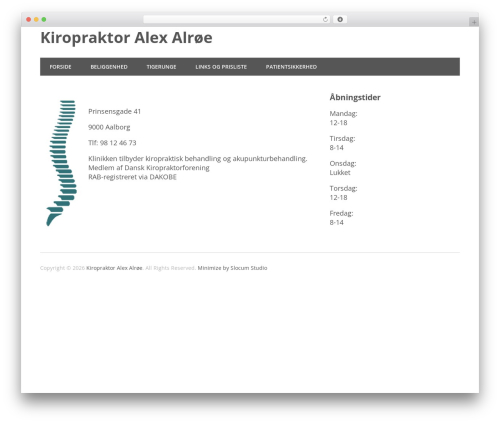This screenshot has height=423, width=500.
Task: Click the Torsdag: label
Action: point(343,189)
